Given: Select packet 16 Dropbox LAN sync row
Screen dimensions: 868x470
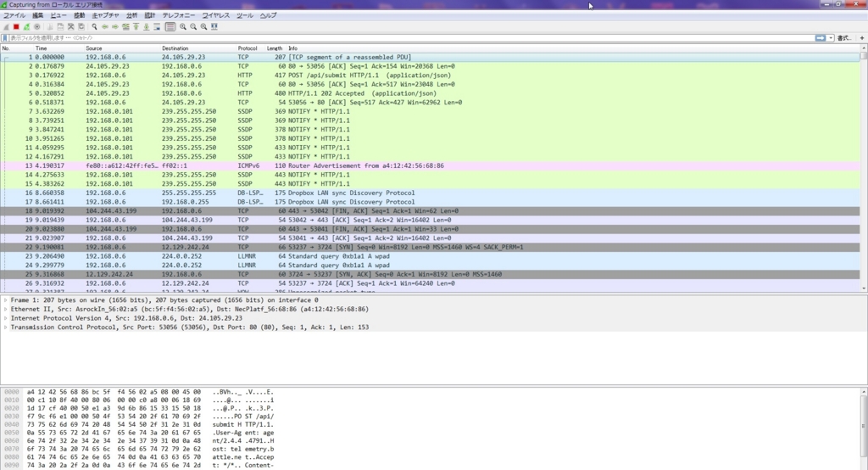Looking at the screenshot, I should 430,193.
